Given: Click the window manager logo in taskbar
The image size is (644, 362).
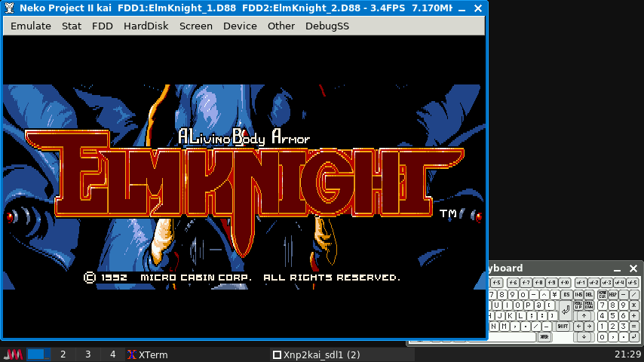Looking at the screenshot, I should coord(13,354).
